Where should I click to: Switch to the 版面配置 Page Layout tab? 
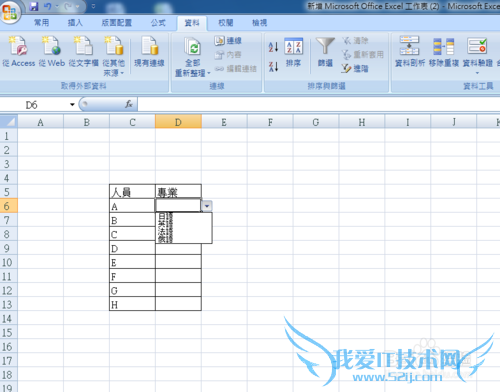click(117, 23)
